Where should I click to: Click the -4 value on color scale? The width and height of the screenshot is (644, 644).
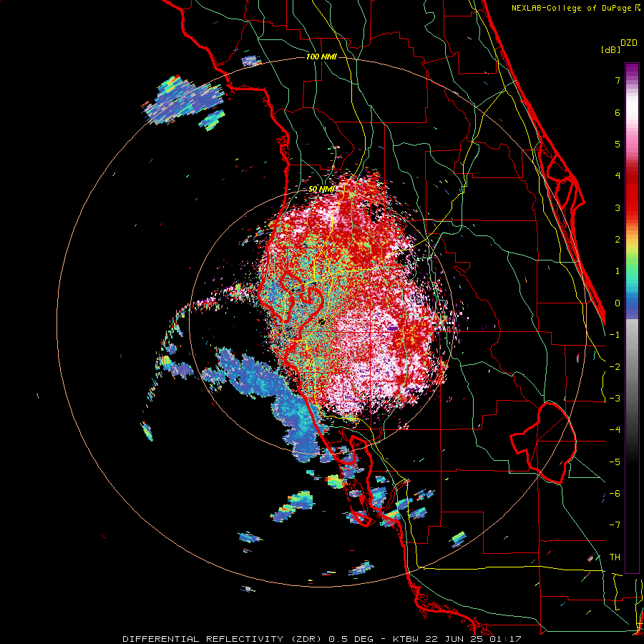point(615,430)
